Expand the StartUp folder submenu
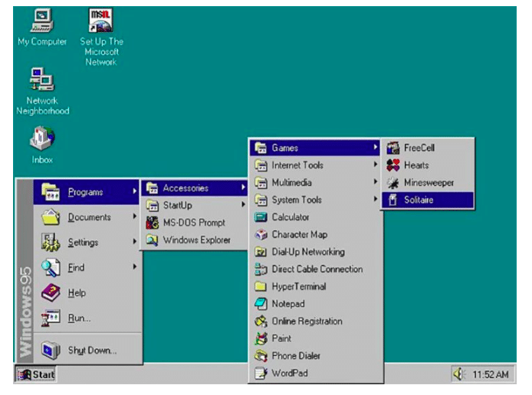 (177, 206)
